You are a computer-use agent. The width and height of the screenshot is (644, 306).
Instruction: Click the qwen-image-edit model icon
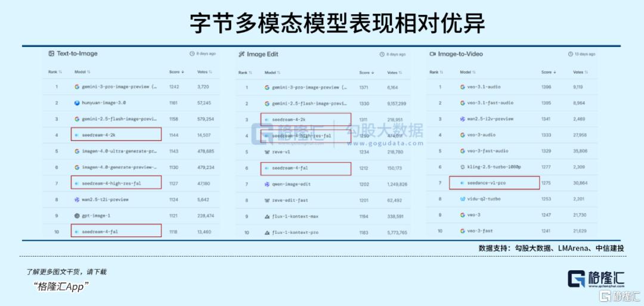(267, 185)
